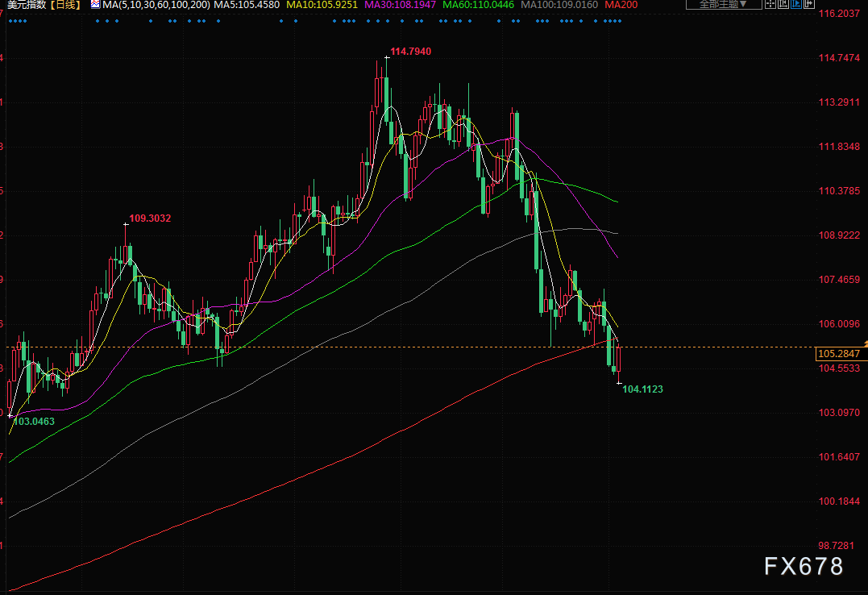Click the 103.0463 low price label
868x595 pixels.
[34, 421]
